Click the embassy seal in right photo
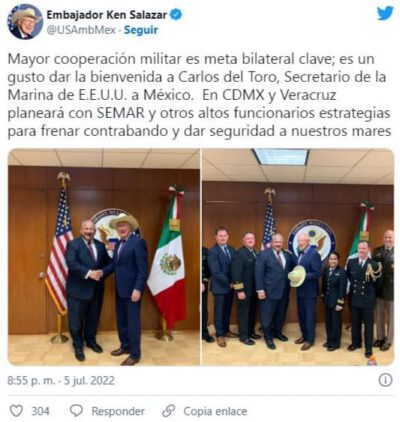Screen dimensions: 400x422 pos(312,239)
